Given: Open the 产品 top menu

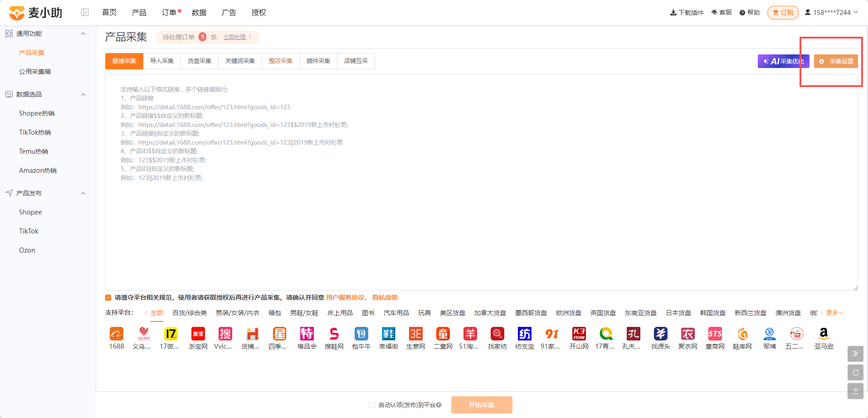Looking at the screenshot, I should click(139, 12).
